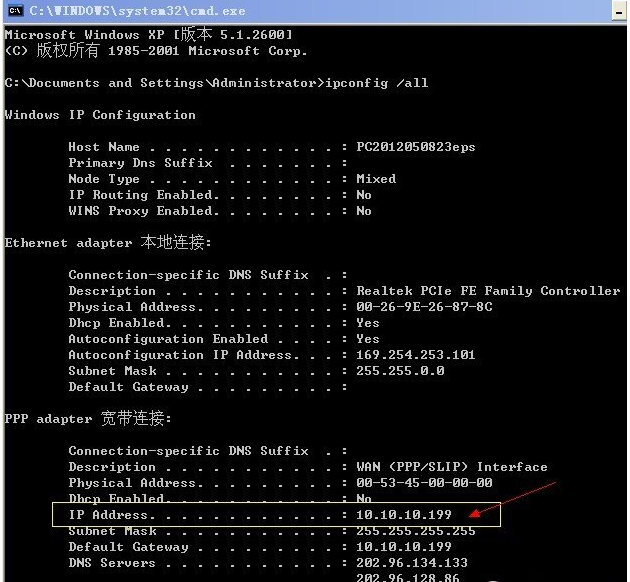Select Realtek PCIe FE Family Controller text
This screenshot has width=630, height=582.
click(x=488, y=291)
